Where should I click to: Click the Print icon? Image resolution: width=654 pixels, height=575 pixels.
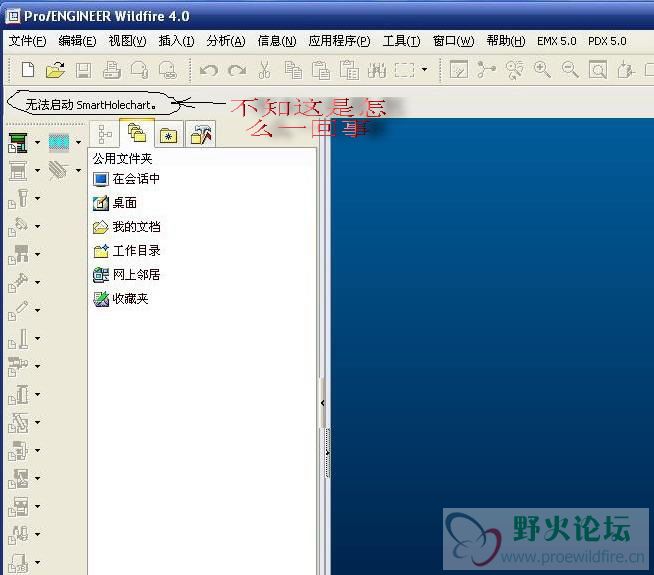click(x=112, y=70)
